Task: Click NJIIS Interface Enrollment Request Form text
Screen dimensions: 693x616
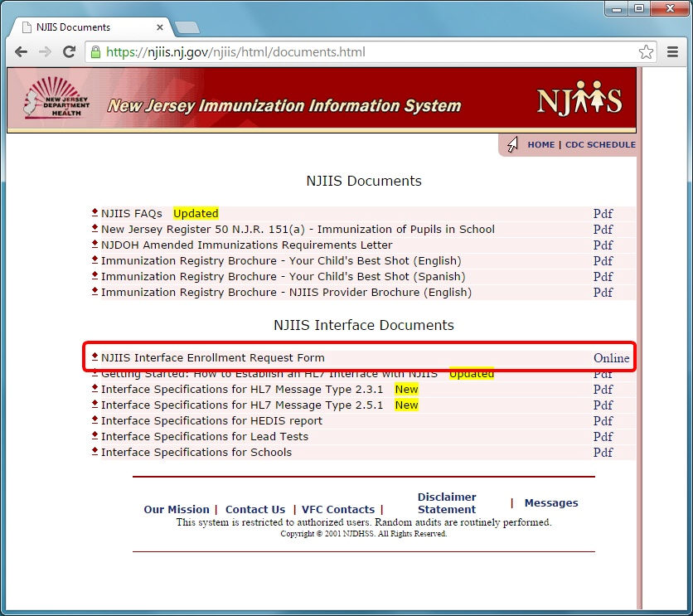Action: (x=212, y=357)
